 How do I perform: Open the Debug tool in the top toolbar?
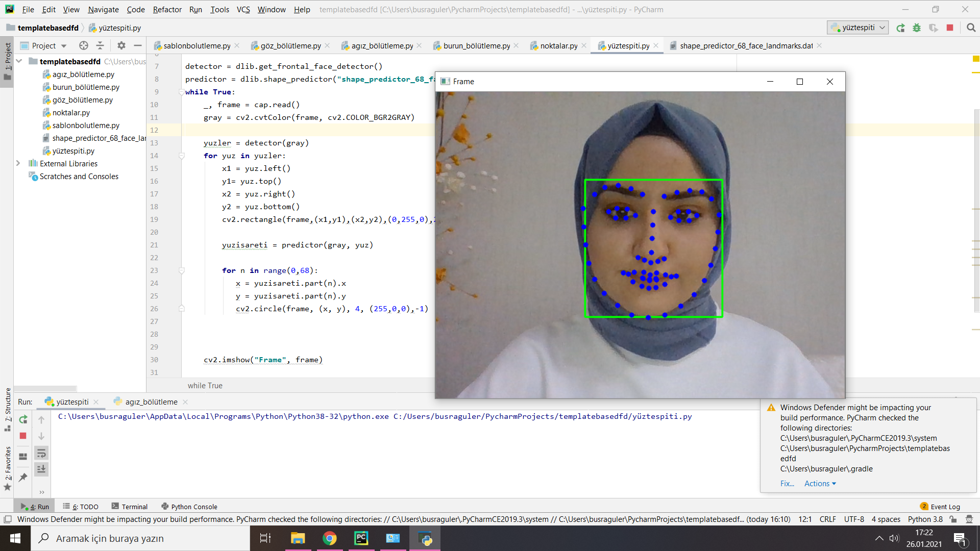pyautogui.click(x=917, y=28)
